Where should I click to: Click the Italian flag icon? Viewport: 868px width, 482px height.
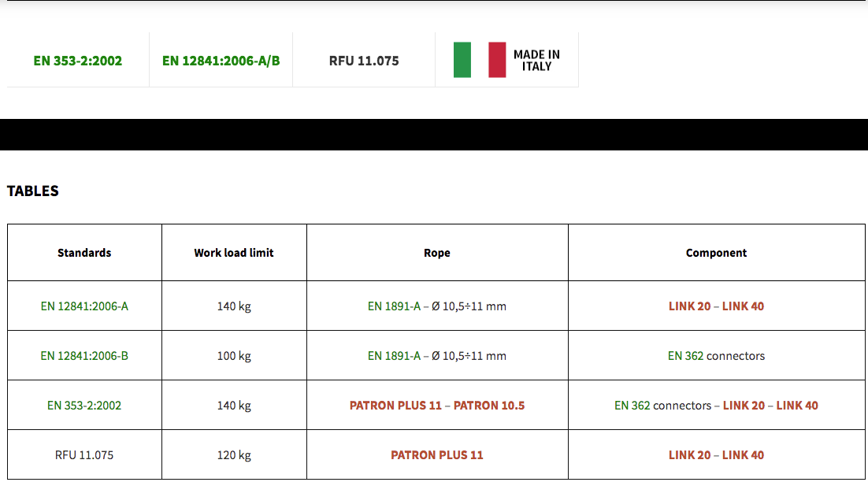479,60
